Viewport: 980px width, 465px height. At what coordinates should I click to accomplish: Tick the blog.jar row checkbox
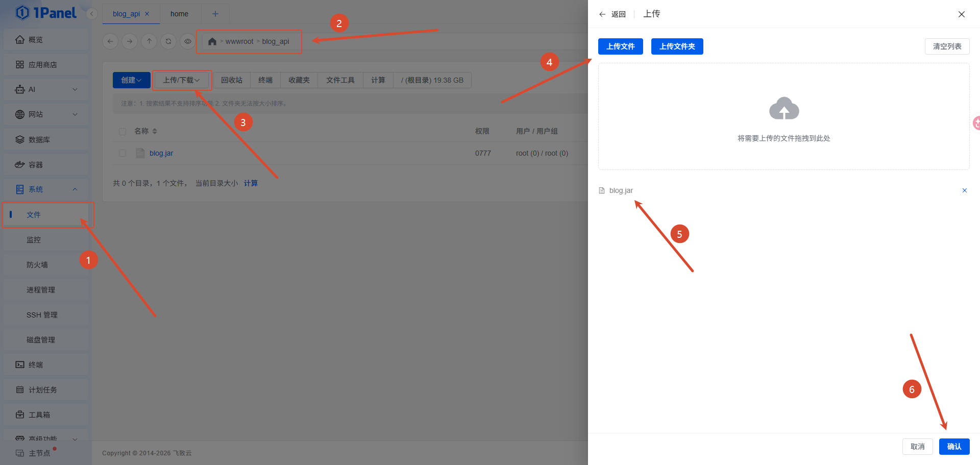coord(122,153)
